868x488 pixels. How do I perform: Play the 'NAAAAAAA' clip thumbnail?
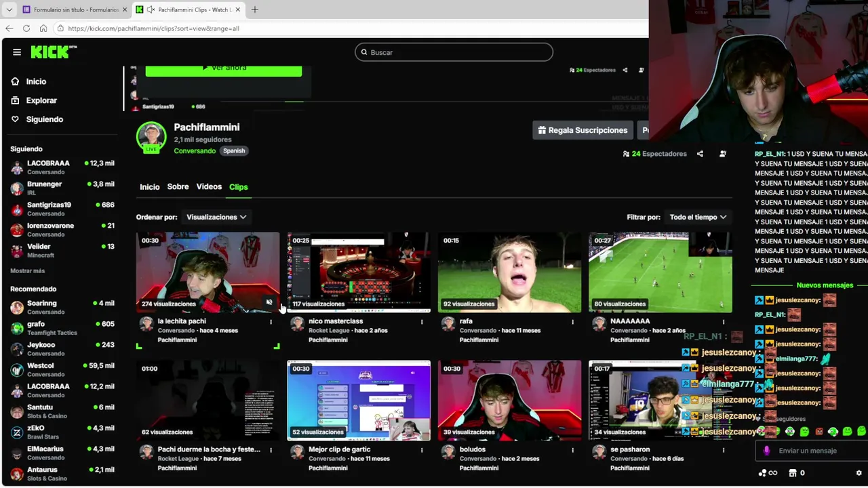pyautogui.click(x=660, y=272)
